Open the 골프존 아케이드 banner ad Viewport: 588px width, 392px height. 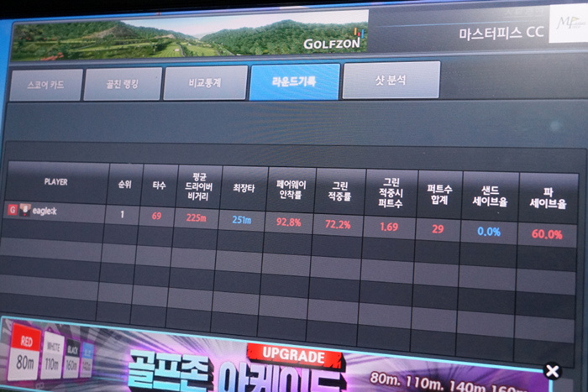pyautogui.click(x=277, y=358)
